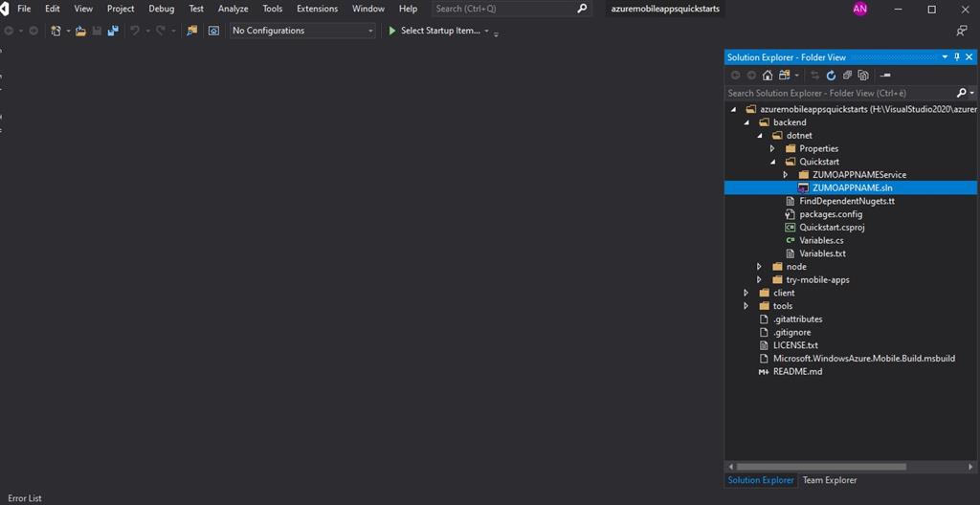Open the Analyze menu
The height and width of the screenshot is (505, 980).
pyautogui.click(x=234, y=9)
